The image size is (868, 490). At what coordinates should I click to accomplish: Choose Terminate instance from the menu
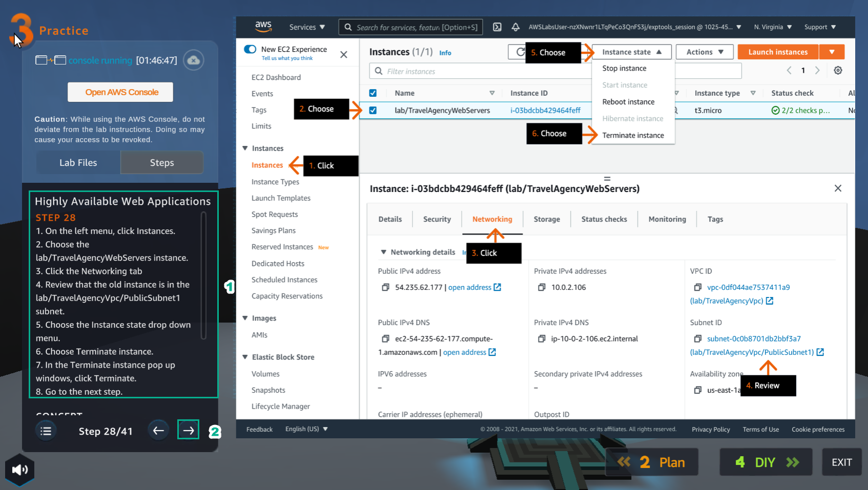(633, 136)
